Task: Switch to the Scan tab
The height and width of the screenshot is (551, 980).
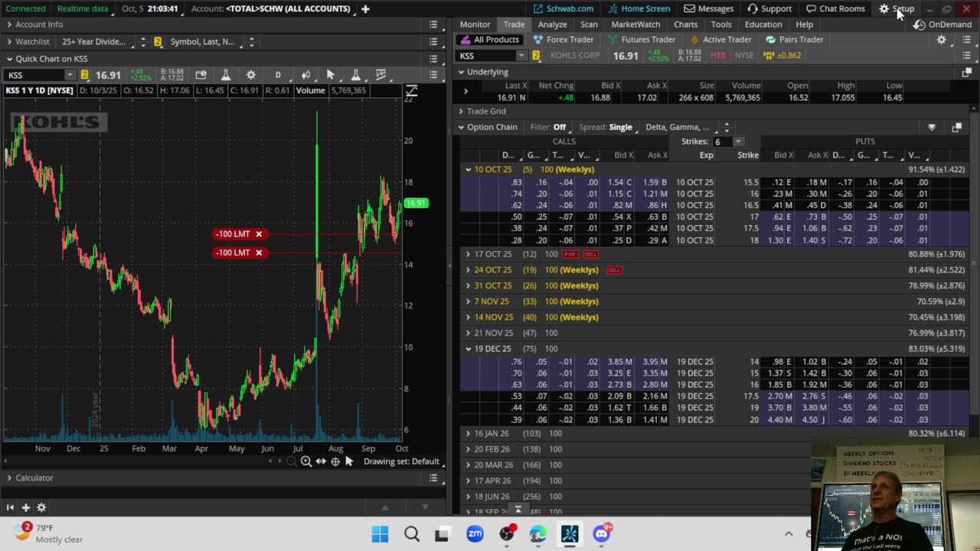Action: tap(589, 24)
